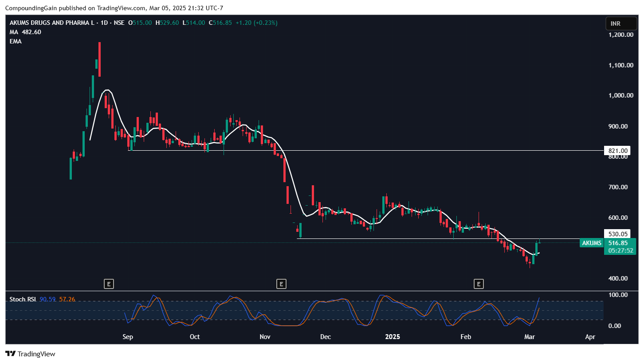Image resolution: width=644 pixels, height=363 pixels.
Task: Click the INR currency button
Action: pos(621,23)
